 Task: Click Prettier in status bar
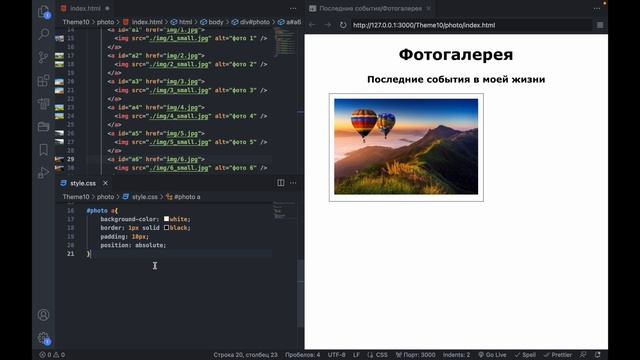coord(558,355)
